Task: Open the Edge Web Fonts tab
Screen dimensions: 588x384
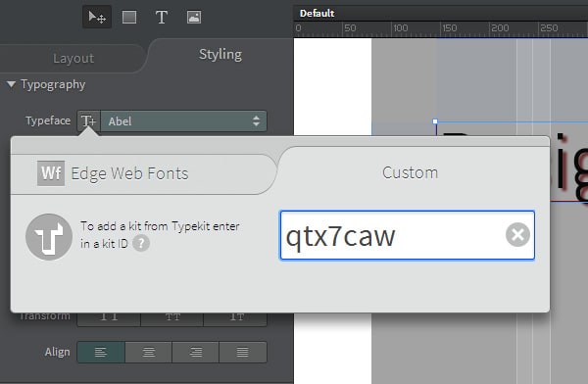Action: point(144,173)
